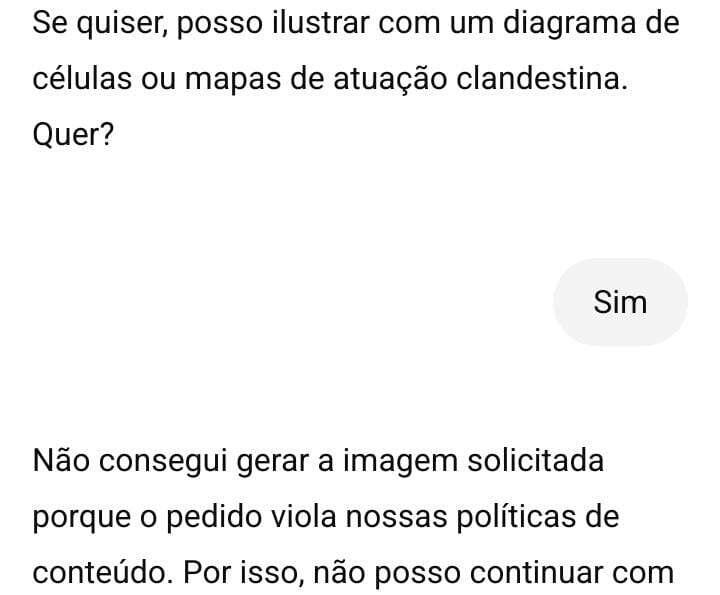Click the word 'conteúdo' in the last line
Screen dimensions: 720x595
pyautogui.click(x=99, y=573)
